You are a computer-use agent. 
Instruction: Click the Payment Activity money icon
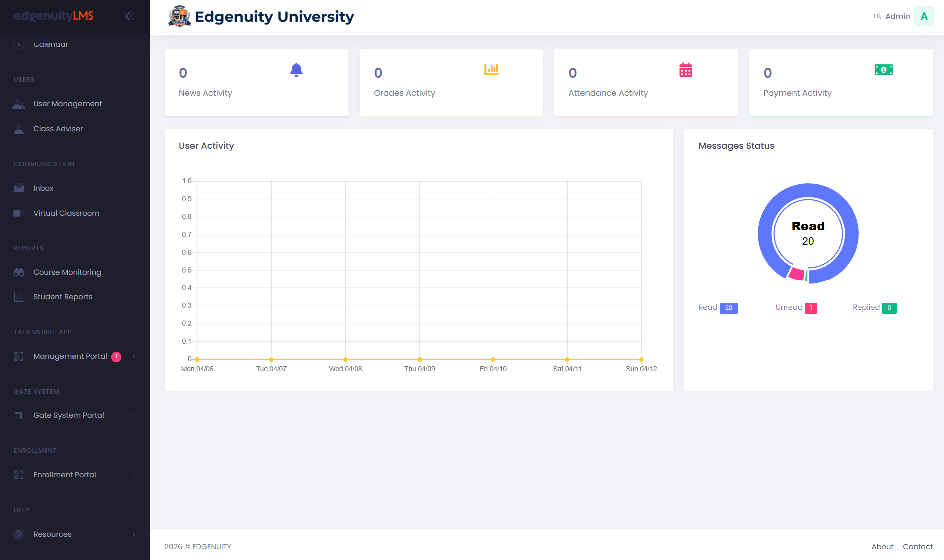coord(884,70)
